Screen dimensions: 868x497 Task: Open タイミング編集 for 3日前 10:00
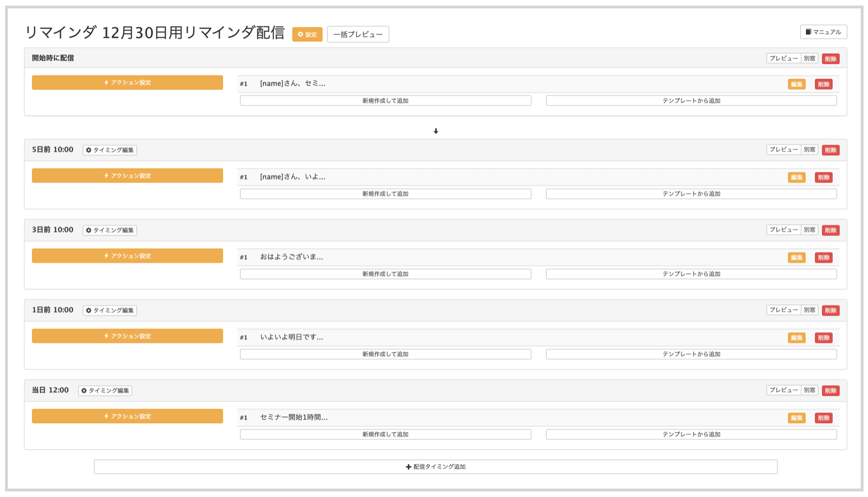pos(110,230)
